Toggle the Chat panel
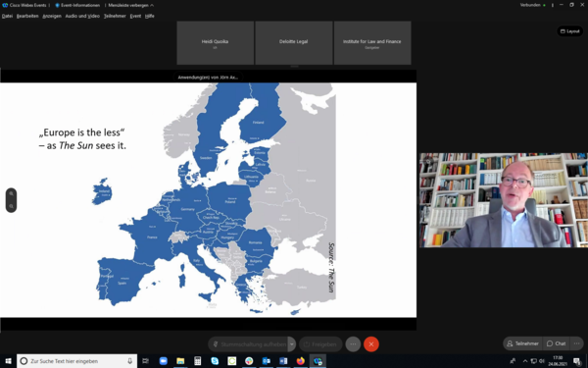Image resolution: width=588 pixels, height=368 pixels. 556,343
